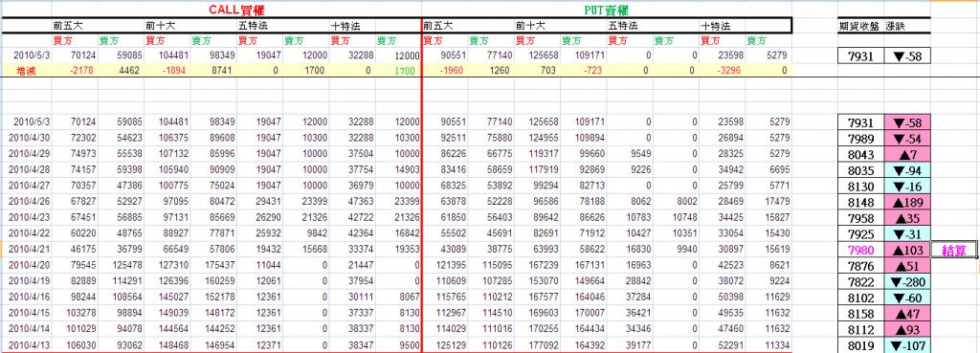
Task: Select the date cell 2010/4/21
Action: coord(27,250)
